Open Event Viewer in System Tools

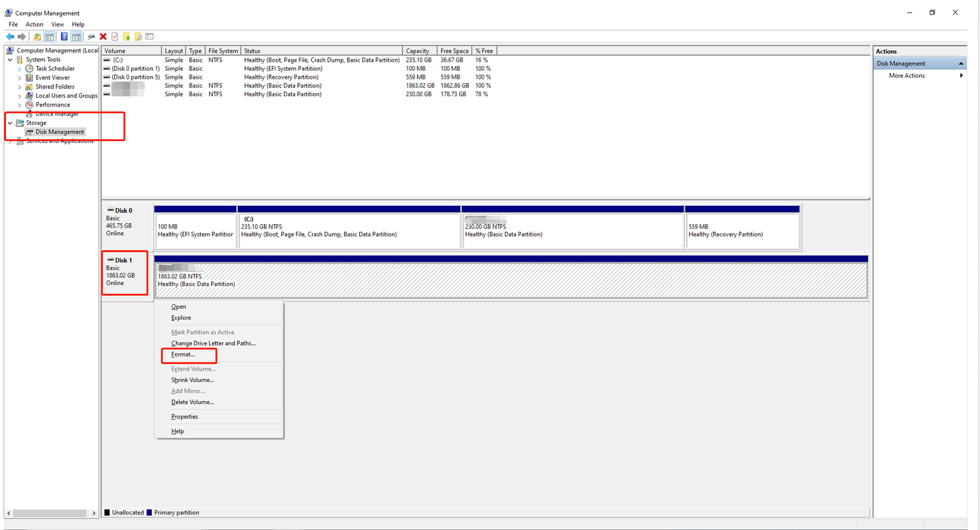tap(52, 78)
